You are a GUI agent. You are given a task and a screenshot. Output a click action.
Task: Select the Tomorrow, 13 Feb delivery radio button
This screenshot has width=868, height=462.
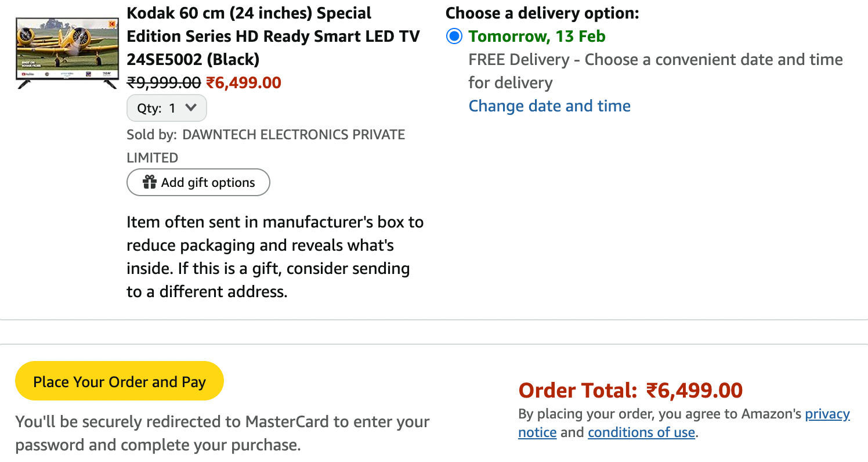[x=454, y=37]
